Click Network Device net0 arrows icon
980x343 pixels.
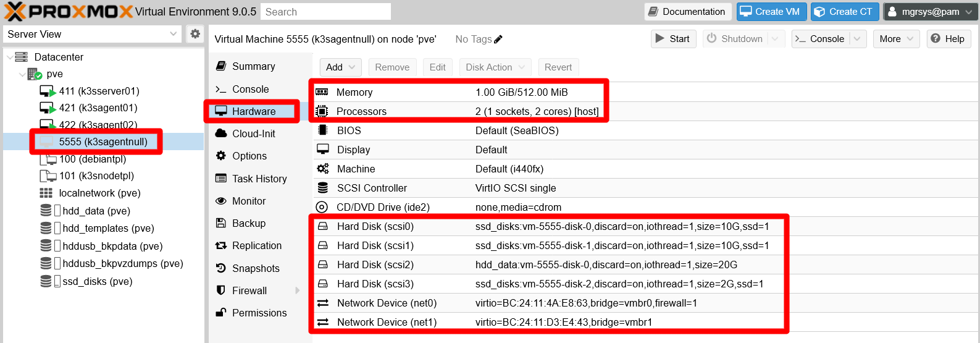[x=322, y=303]
